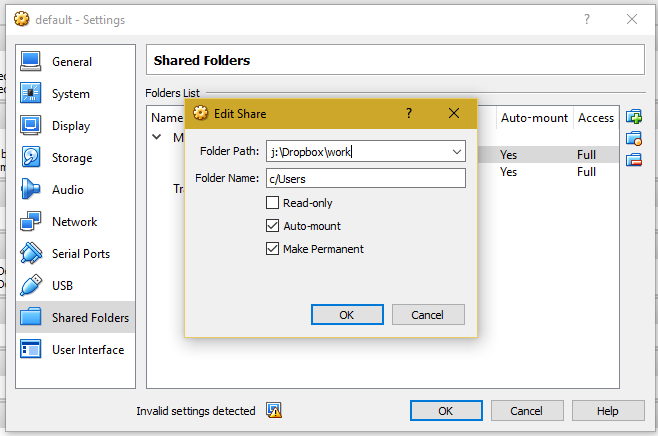Click the Help button in Settings
658x436 pixels.
click(608, 411)
